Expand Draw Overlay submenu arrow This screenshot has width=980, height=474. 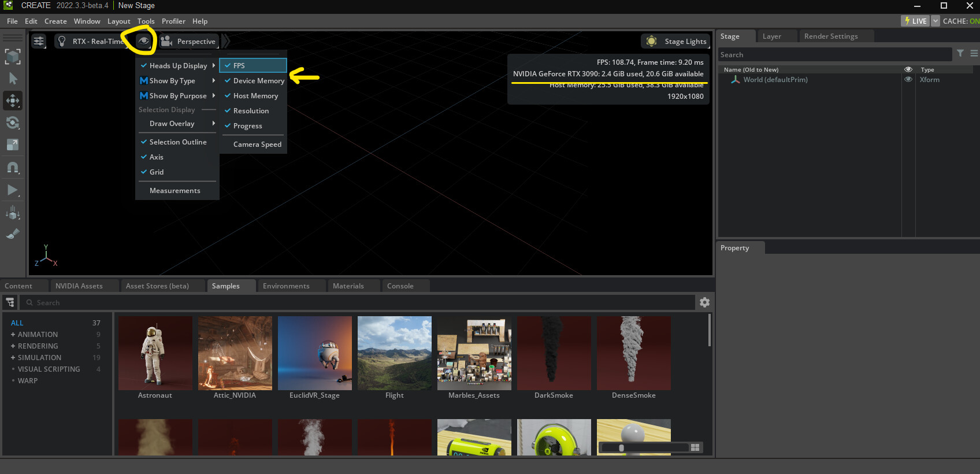(214, 123)
